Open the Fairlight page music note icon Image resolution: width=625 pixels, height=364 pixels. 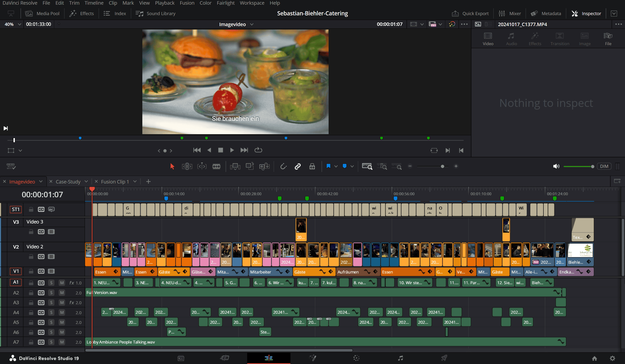point(400,358)
